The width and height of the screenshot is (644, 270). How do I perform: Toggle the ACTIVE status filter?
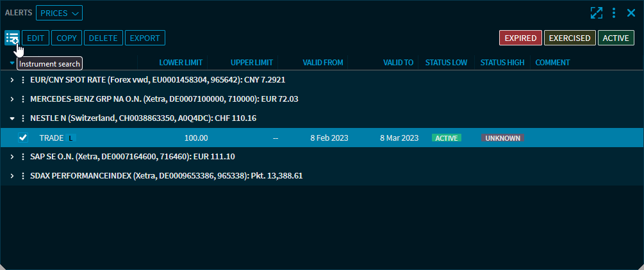pos(616,38)
